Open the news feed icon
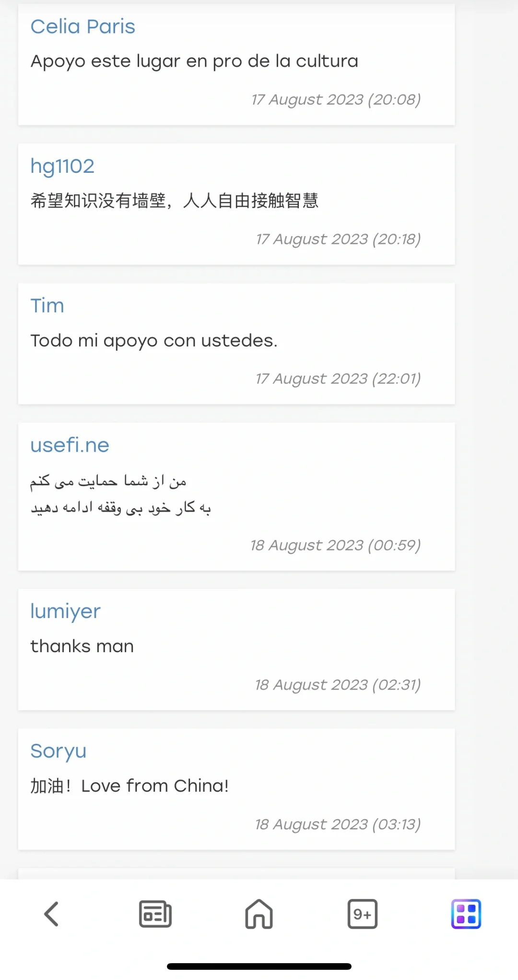Screen dimensions: 518x980 click(155, 914)
